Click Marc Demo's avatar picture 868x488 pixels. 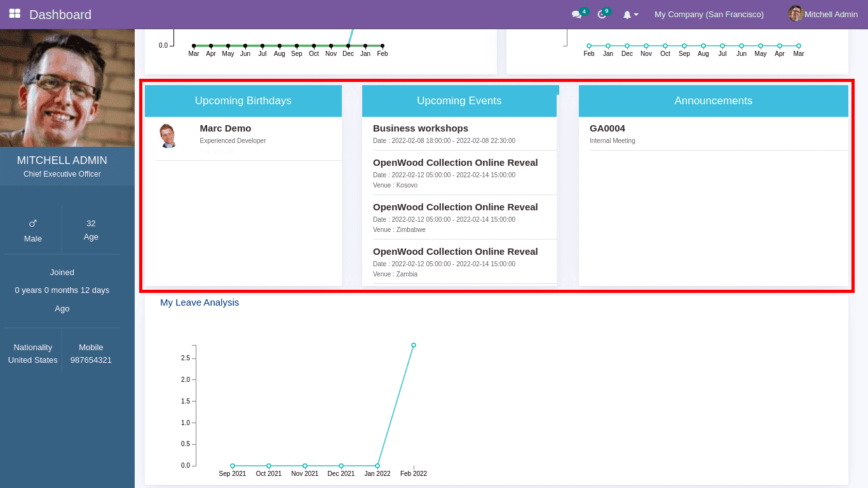click(x=168, y=136)
